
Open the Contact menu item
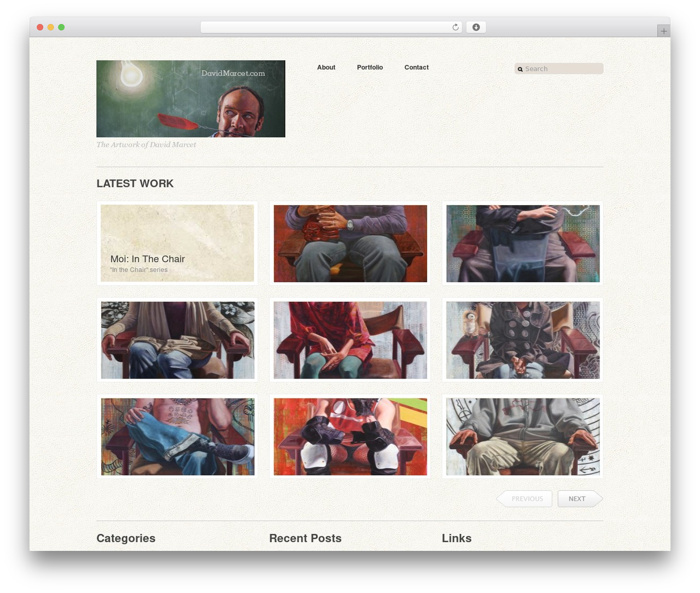(x=416, y=67)
